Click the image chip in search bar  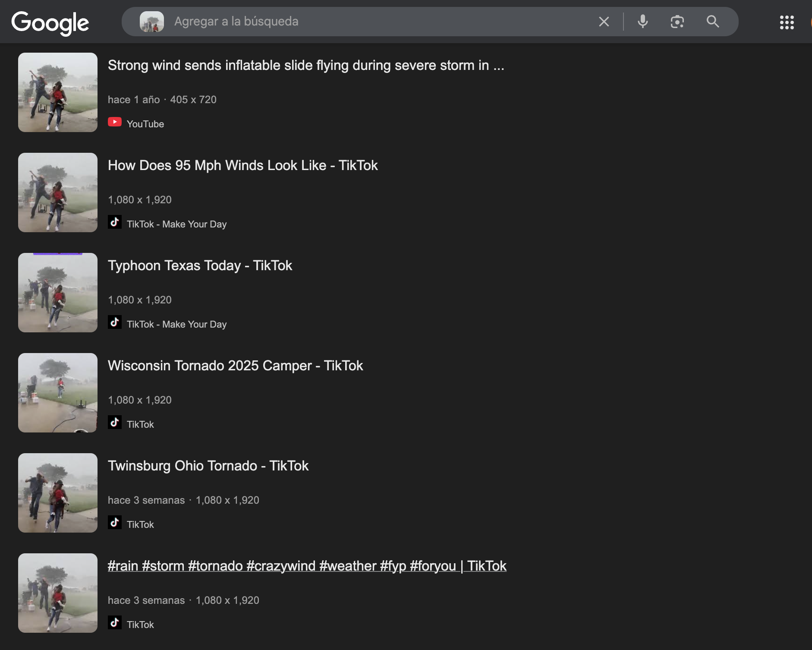[152, 22]
